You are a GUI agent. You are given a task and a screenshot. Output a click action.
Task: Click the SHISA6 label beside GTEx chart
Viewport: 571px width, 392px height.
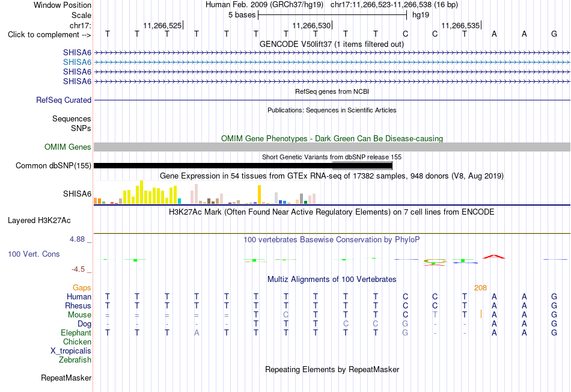77,194
